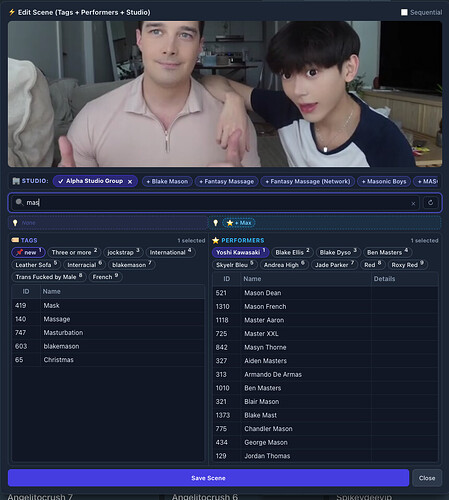Select the Mask tag row

108,305
